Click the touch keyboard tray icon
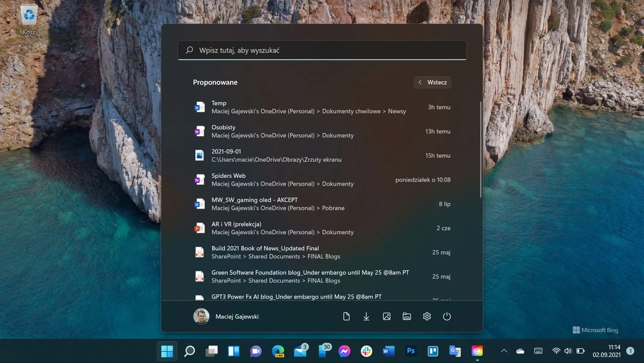 point(538,351)
